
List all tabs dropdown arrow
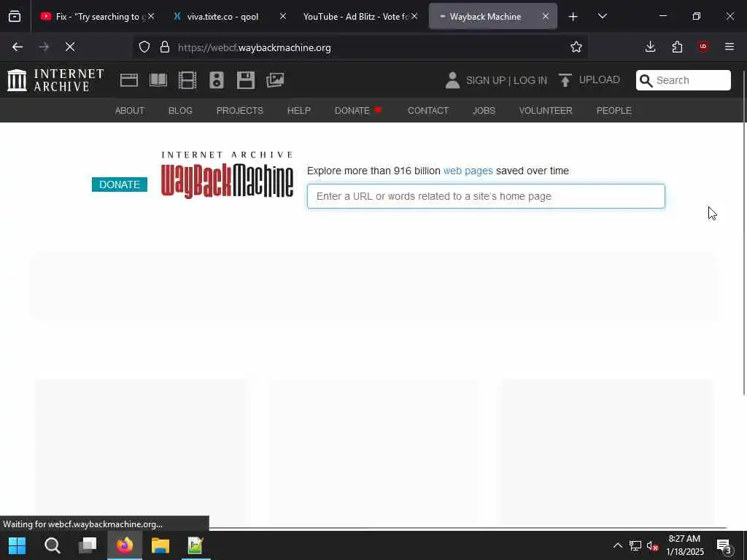[x=603, y=17]
